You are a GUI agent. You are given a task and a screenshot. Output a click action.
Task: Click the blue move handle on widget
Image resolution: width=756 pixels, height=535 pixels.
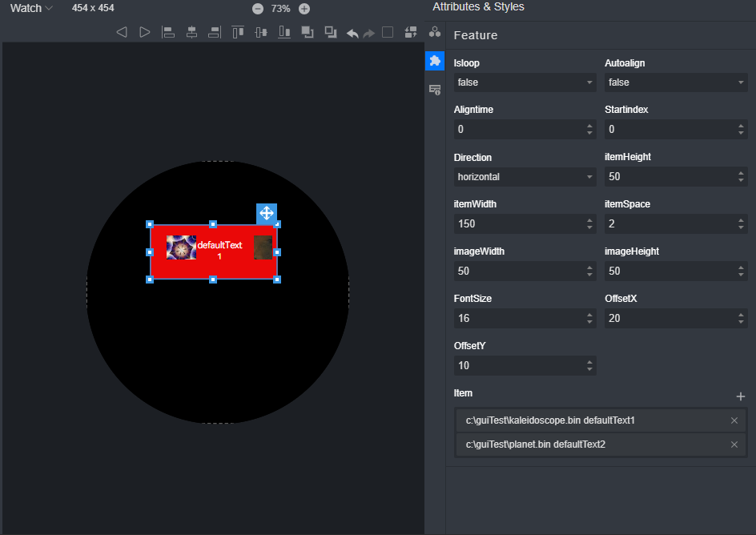267,214
